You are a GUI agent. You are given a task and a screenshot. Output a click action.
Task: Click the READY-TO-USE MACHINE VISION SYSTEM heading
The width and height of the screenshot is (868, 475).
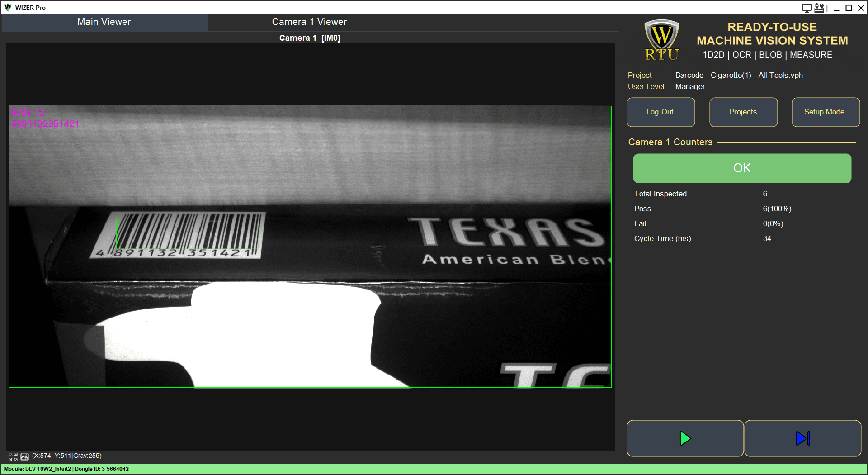point(772,34)
